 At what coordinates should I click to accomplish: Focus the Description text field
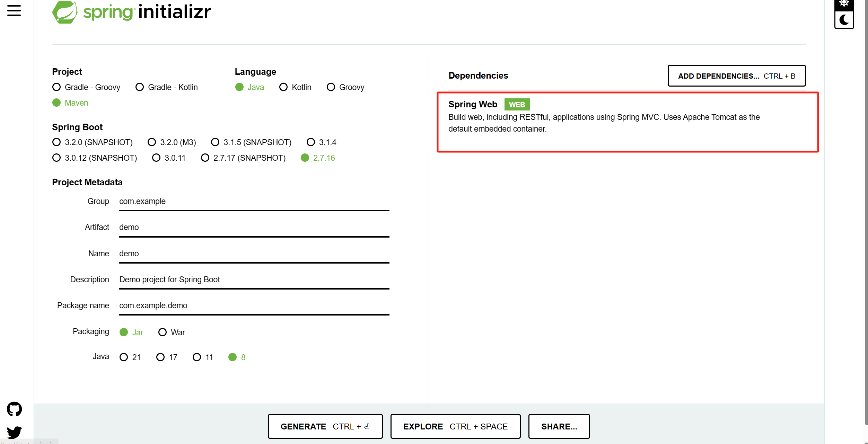coord(254,280)
